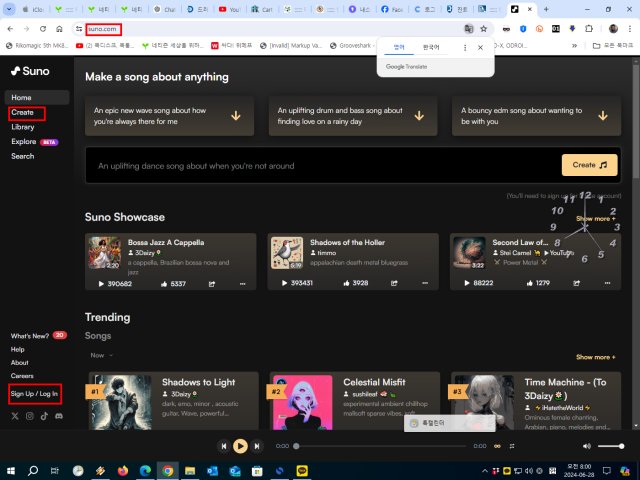Go to Home in Suno sidebar
Viewport: 640px width, 480px height.
coord(37,98)
